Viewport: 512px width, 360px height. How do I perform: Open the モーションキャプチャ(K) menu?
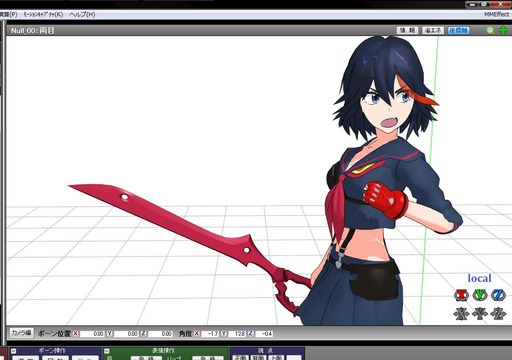coord(43,14)
